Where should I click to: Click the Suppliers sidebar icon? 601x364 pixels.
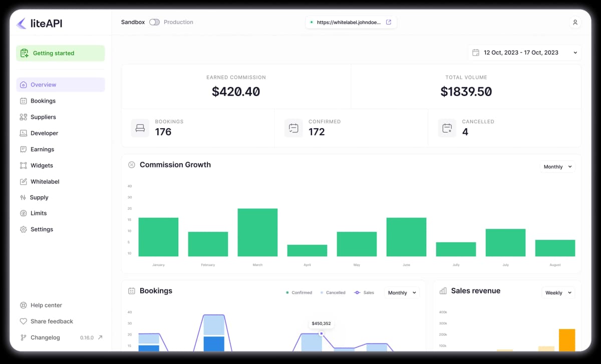click(x=23, y=117)
